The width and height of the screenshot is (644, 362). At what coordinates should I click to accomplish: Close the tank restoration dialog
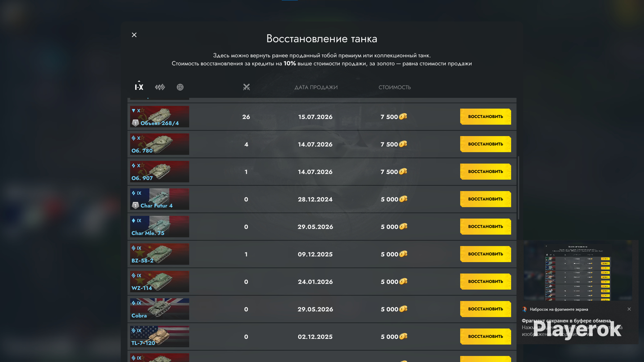coord(134,35)
